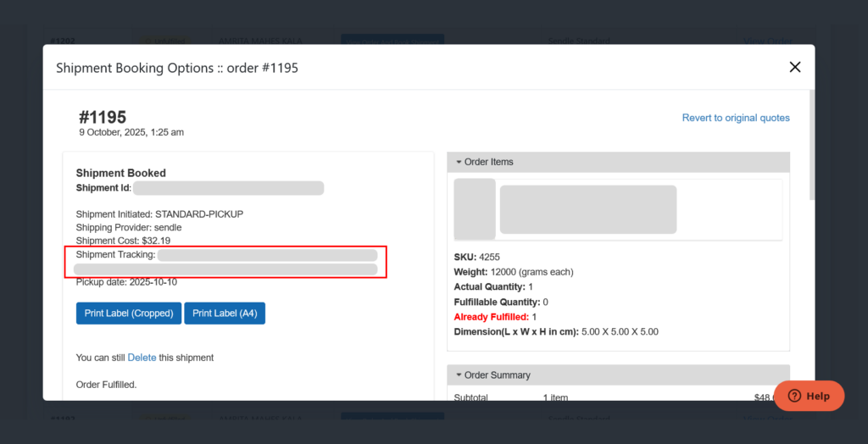
Task: Close the Shipment Booking Options dialog
Action: pos(794,67)
